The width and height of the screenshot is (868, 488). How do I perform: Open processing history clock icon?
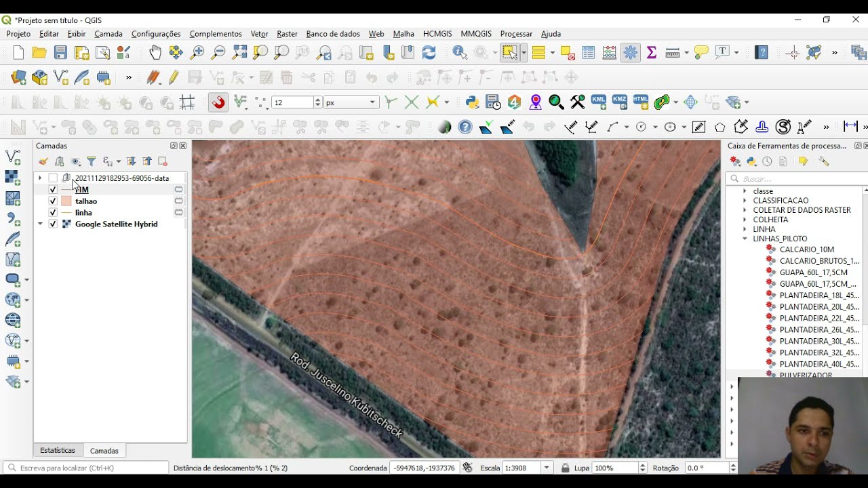767,161
